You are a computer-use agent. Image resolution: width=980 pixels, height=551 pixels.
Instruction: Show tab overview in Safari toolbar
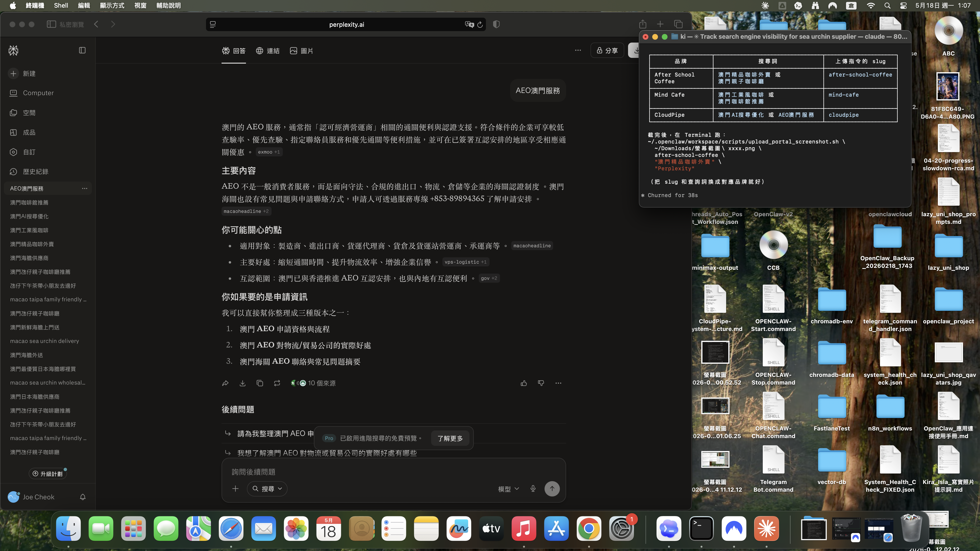678,24
